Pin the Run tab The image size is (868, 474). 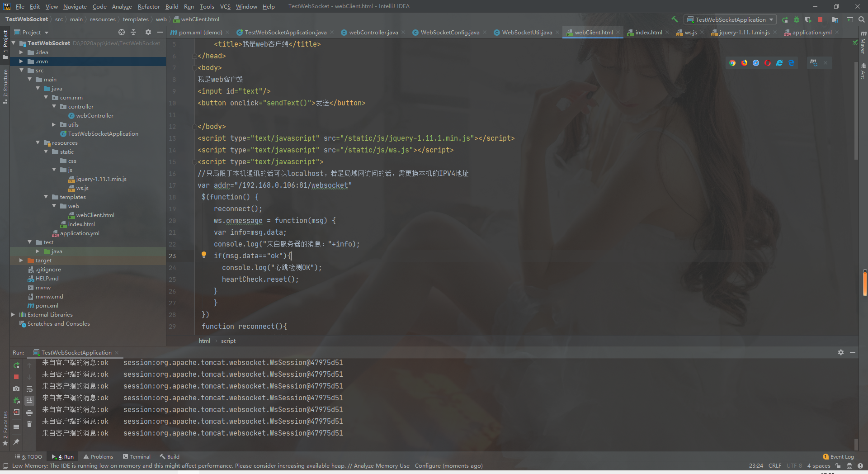[16, 441]
